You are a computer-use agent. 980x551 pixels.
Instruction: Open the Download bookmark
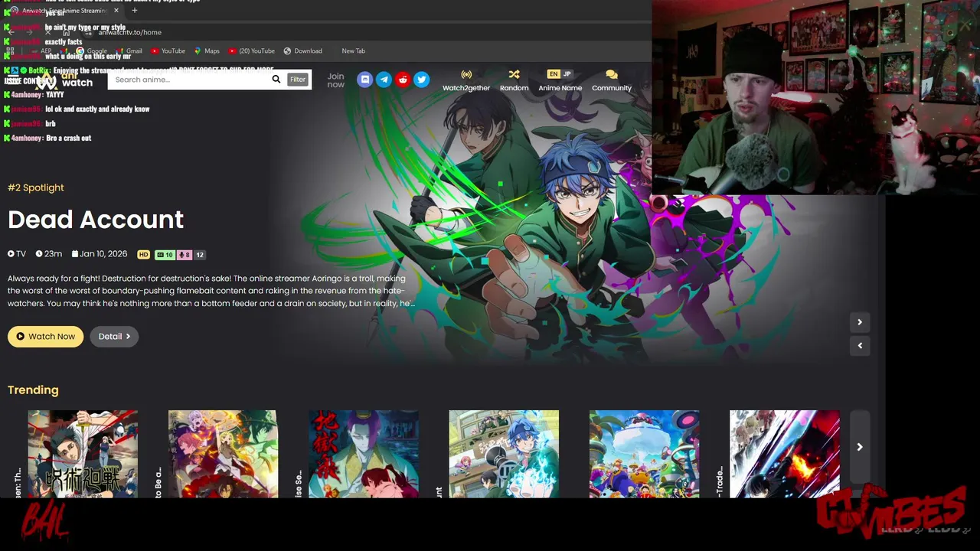(302, 51)
